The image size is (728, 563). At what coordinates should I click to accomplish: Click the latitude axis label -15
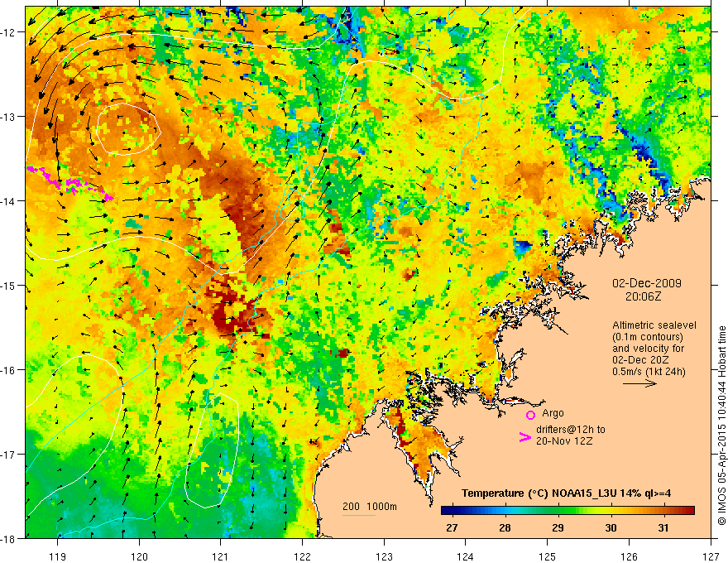[8, 285]
